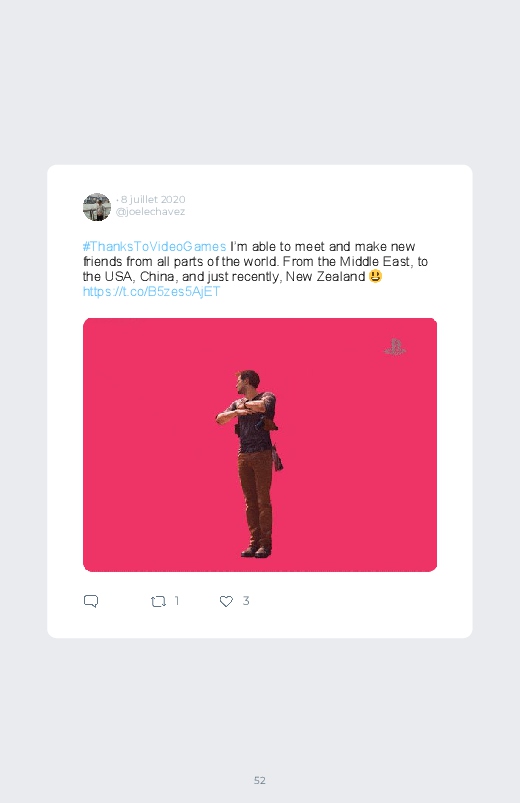Click the smiley emoji after New Zealand
Screen dimensions: 520x803
(x=376, y=276)
